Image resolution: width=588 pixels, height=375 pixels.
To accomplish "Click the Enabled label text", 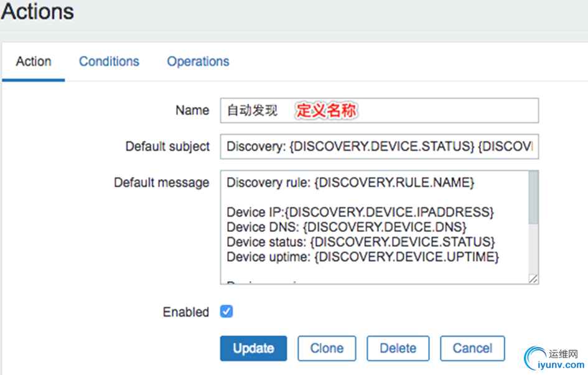I will tap(186, 312).
